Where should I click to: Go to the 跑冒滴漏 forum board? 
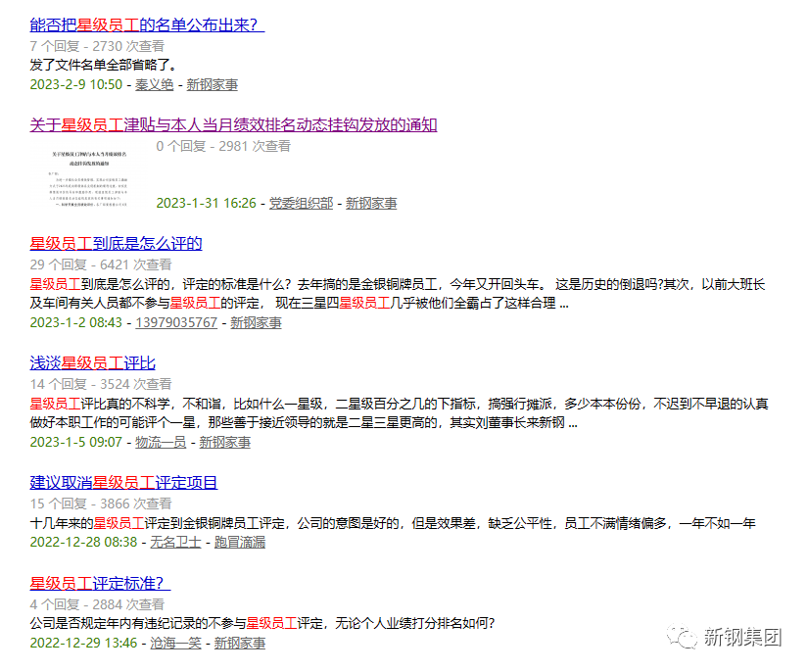[x=239, y=542]
